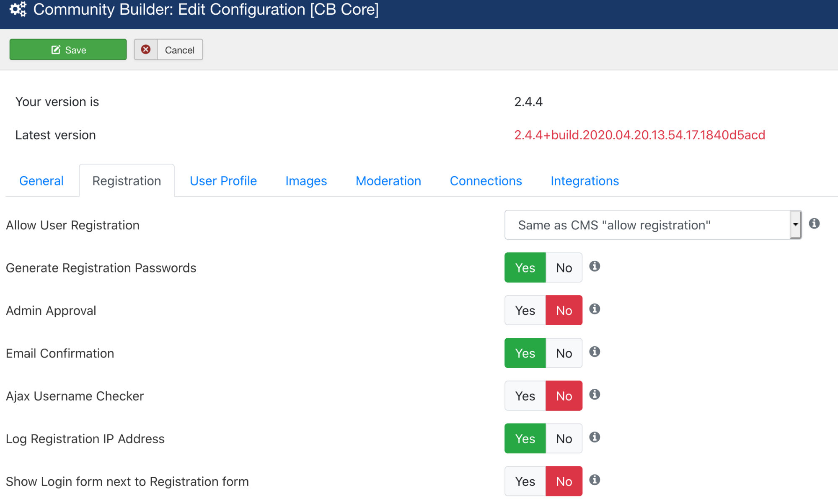Open the Moderation tab
Viewport: 838px width, 504px height.
coord(388,181)
